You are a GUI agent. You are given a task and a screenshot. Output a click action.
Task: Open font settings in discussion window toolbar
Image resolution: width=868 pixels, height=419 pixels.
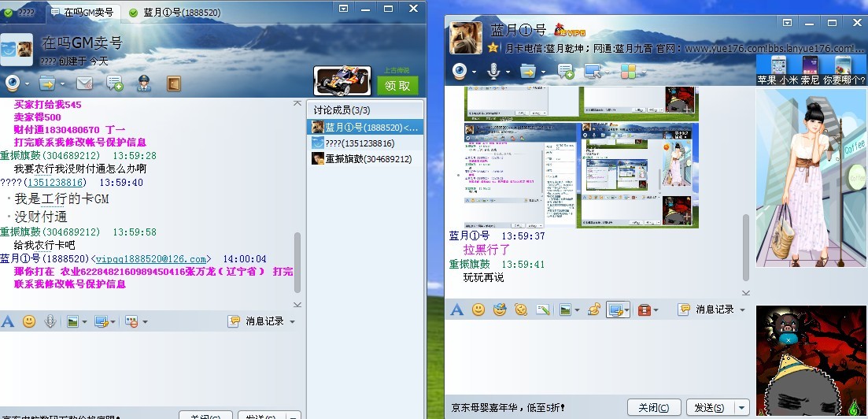8,321
